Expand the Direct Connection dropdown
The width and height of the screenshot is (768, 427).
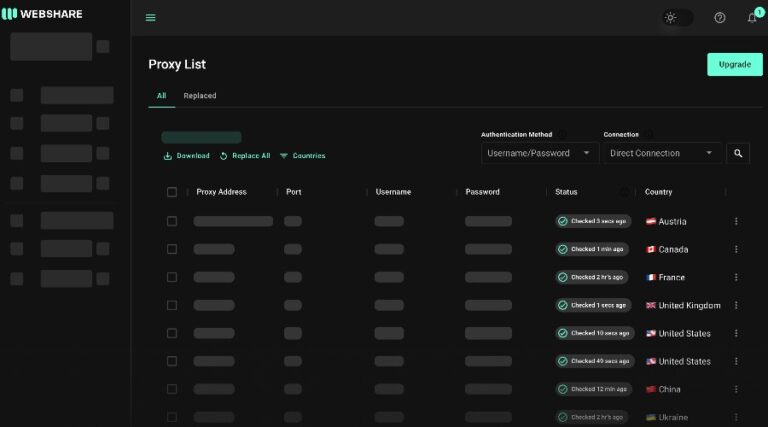click(x=662, y=153)
